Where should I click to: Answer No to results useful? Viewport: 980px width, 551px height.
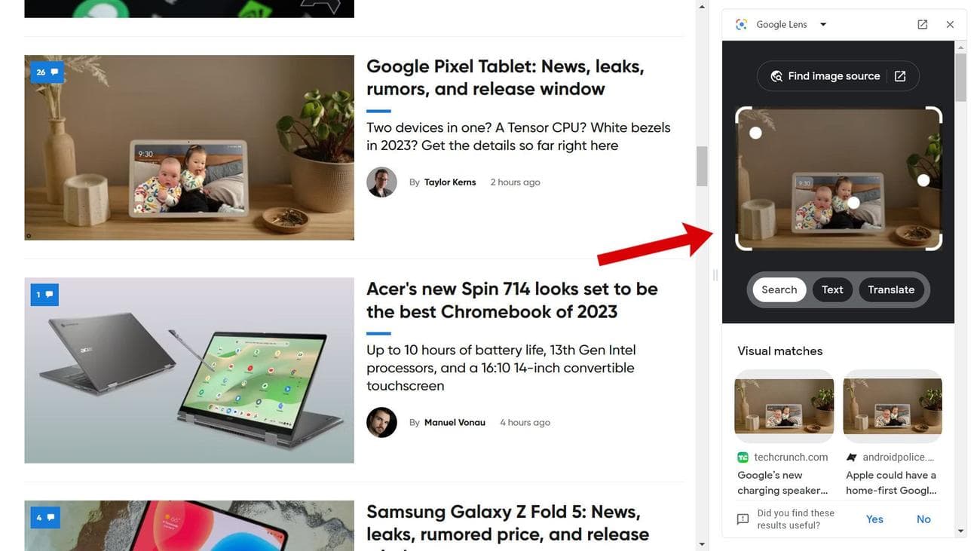coord(923,519)
